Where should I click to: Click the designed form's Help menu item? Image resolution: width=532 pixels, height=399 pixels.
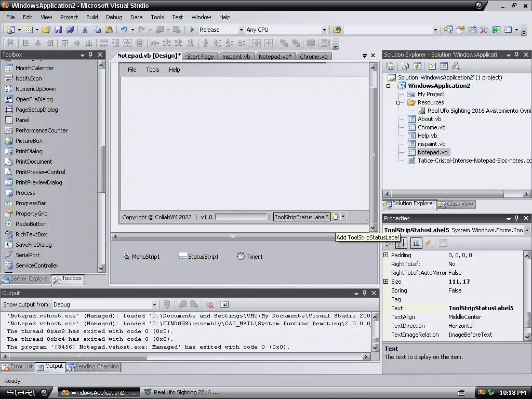pos(175,70)
